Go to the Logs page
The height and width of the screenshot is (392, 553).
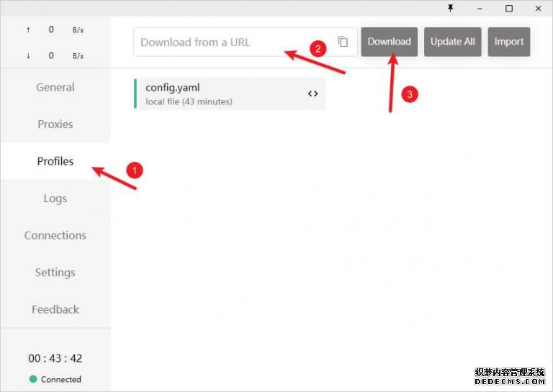pos(55,198)
